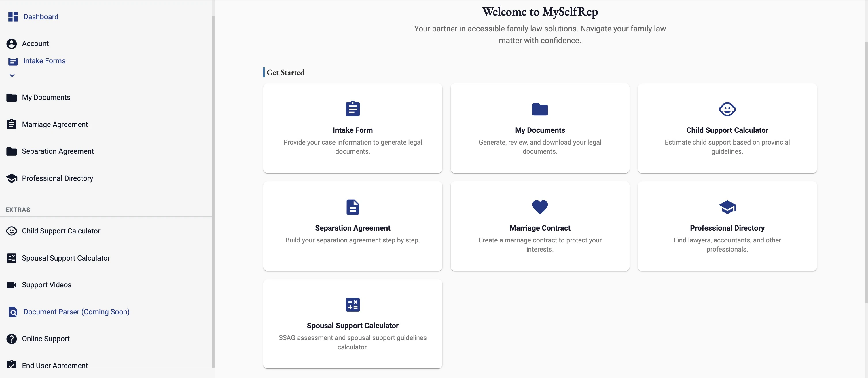Click the folder icon on My Documents card

tap(540, 109)
